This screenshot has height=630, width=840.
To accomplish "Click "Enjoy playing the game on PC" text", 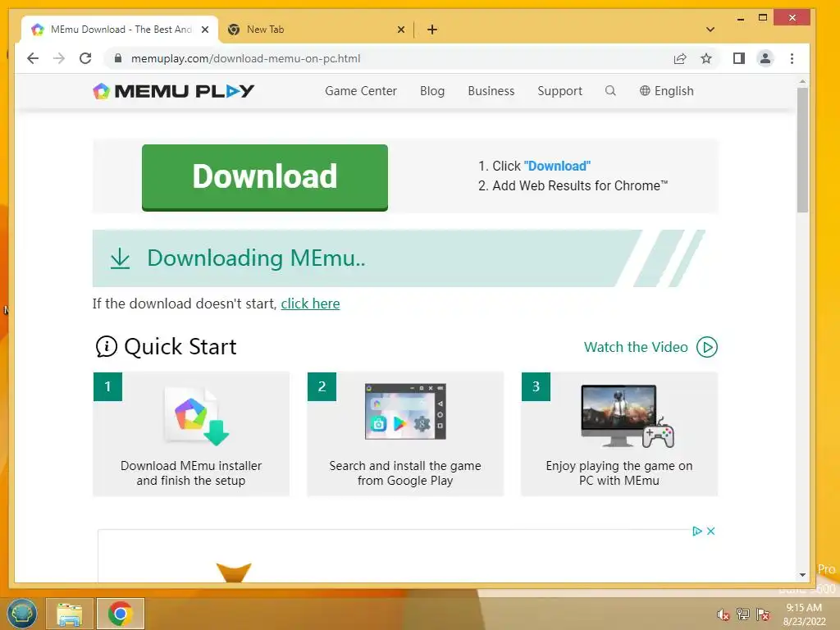I will click(619, 473).
